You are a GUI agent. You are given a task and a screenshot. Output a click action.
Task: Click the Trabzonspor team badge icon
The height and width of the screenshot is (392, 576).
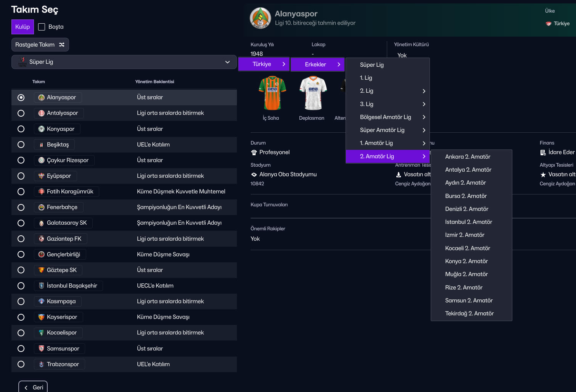42,365
